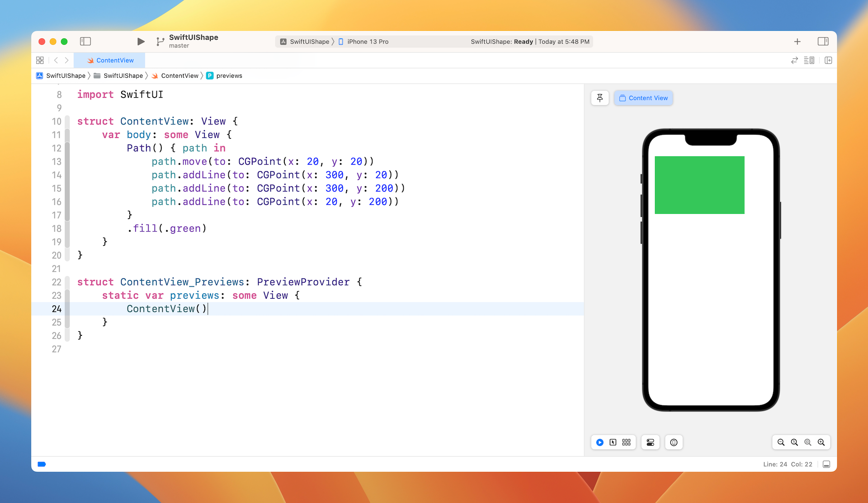Start the live preview with the play icon

click(x=599, y=442)
